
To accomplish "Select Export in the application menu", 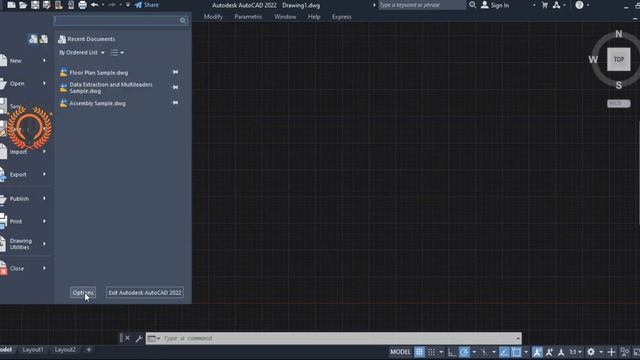I will 19,175.
